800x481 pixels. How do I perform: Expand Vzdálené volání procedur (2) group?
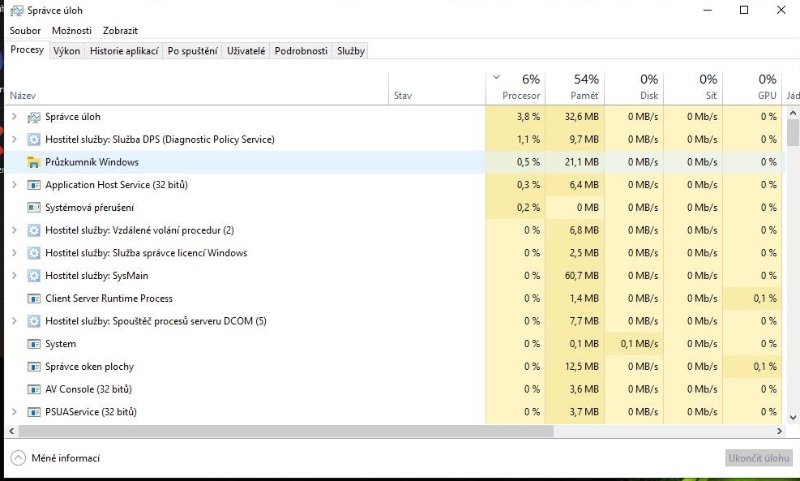click(14, 230)
